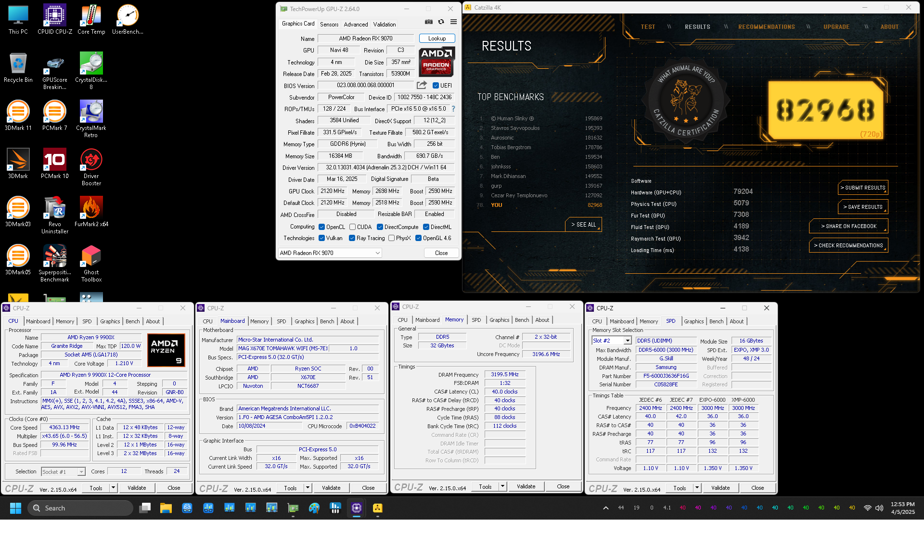
Task: Switch to the GPU-Z Sensors tab
Action: tap(329, 24)
